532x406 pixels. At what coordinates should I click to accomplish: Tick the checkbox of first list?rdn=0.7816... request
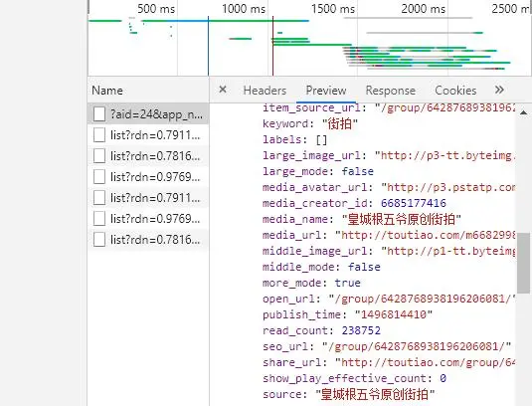point(99,156)
